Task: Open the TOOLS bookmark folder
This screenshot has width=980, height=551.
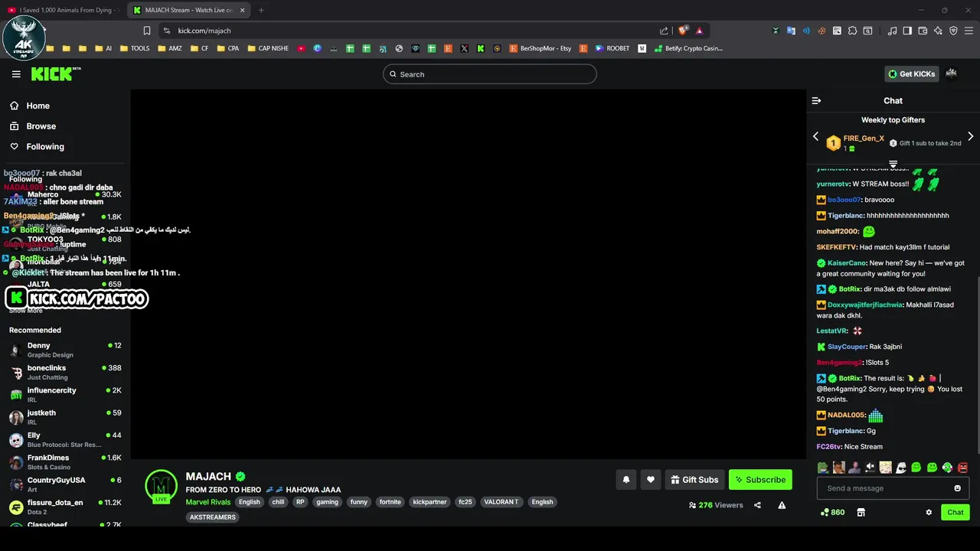Action: pyautogui.click(x=134, y=48)
